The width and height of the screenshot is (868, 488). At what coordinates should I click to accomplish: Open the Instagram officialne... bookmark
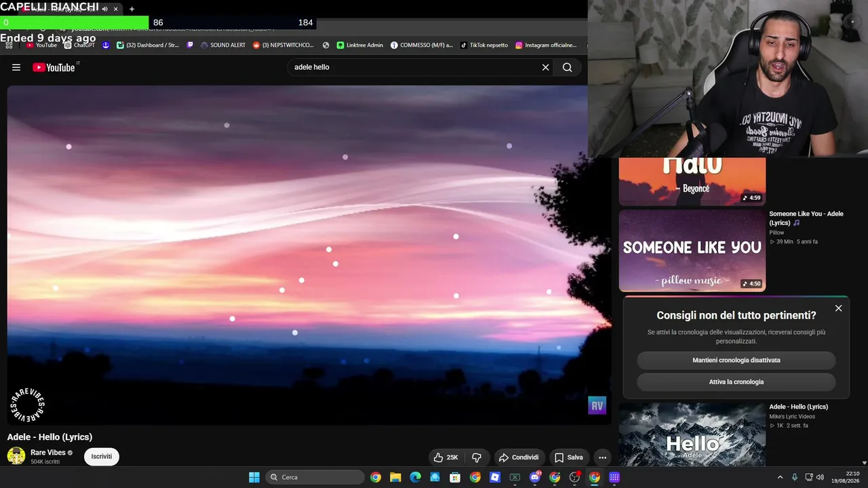(546, 45)
